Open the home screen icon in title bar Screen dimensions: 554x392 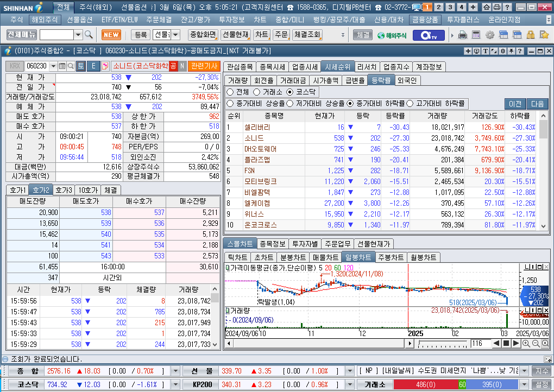(x=487, y=7)
